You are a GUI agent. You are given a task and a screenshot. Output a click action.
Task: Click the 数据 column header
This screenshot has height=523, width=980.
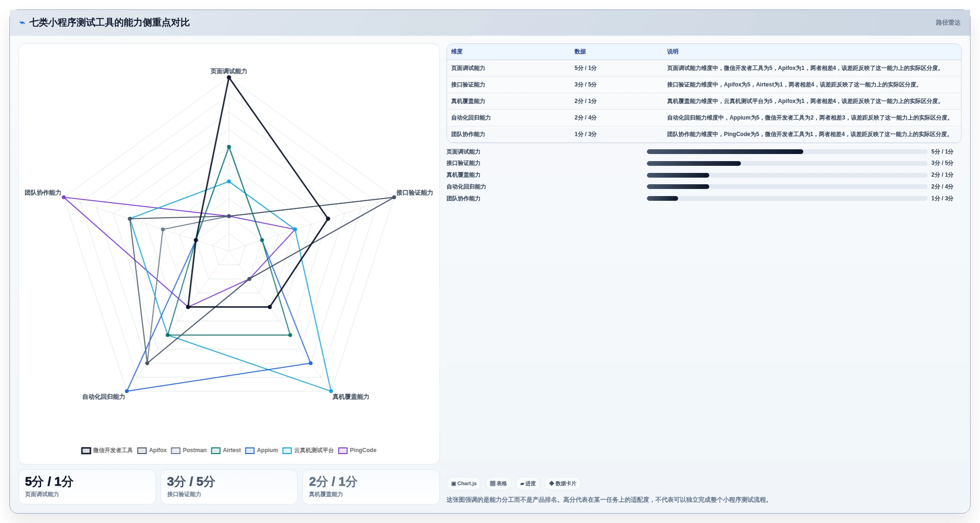coord(580,51)
